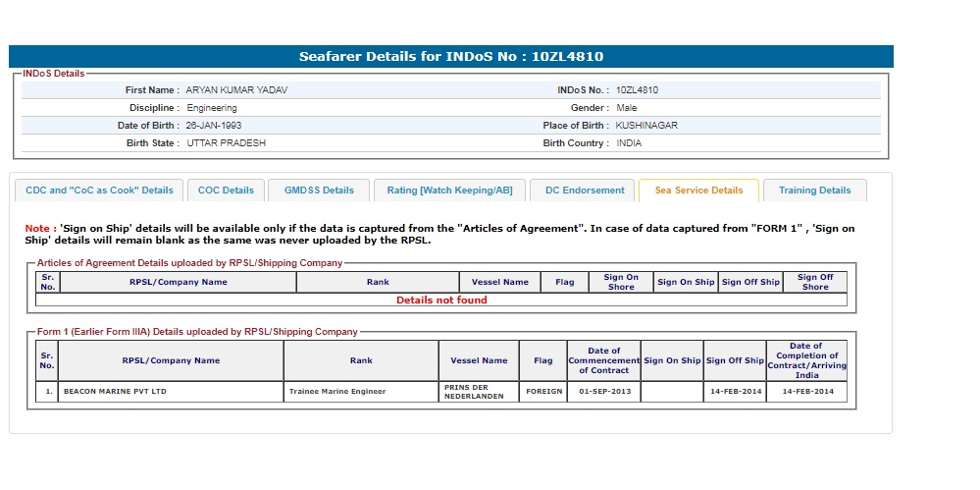Click the birth state UTTAR PRADESH value
Screen dimensions: 980x490
click(x=226, y=143)
